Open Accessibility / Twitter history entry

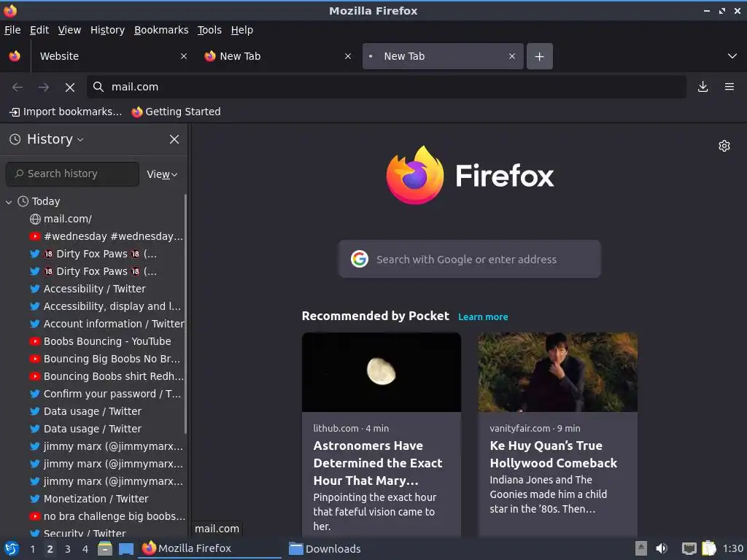88,289
